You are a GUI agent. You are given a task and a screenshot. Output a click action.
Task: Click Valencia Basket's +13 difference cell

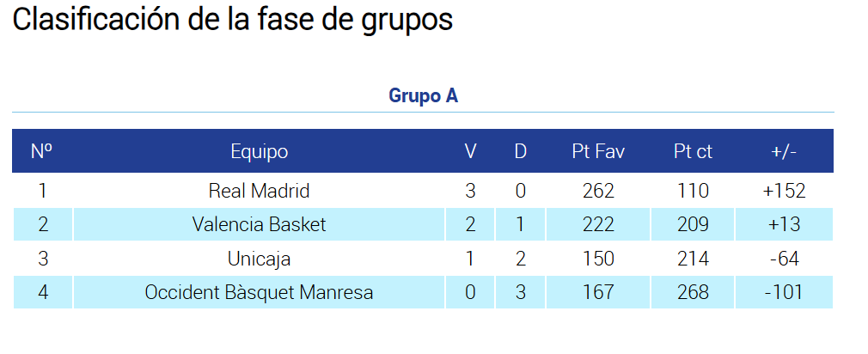784,225
